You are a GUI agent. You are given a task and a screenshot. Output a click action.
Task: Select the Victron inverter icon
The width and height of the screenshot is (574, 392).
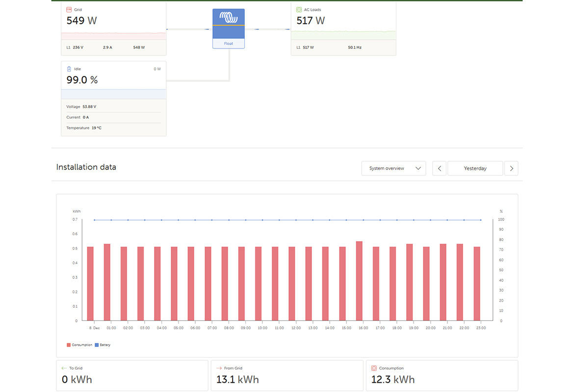pos(229,19)
